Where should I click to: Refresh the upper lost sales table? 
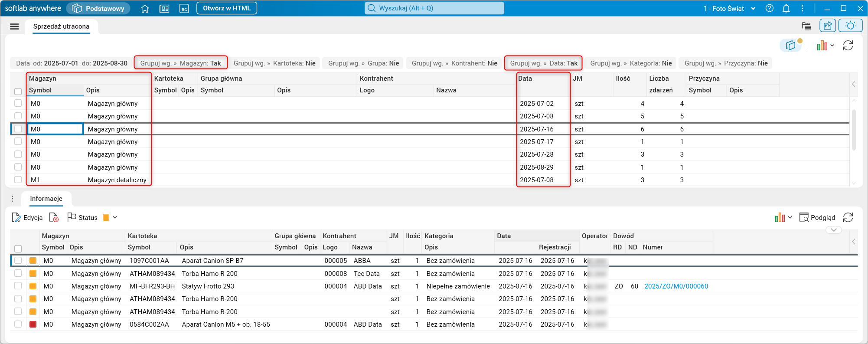coord(848,46)
